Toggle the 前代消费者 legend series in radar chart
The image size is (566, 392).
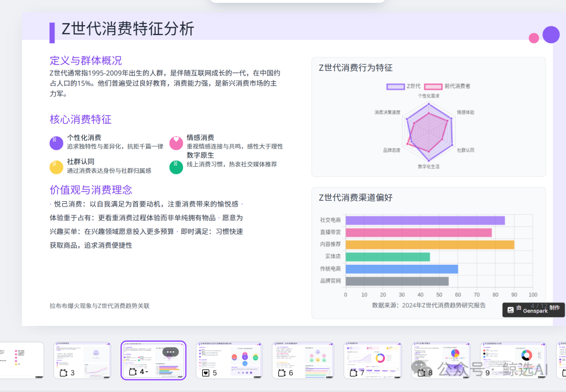coord(447,86)
